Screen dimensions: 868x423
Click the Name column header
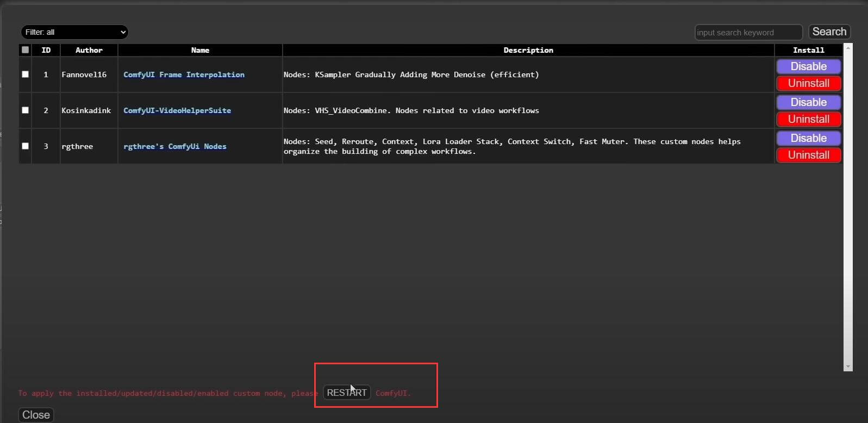click(x=200, y=50)
